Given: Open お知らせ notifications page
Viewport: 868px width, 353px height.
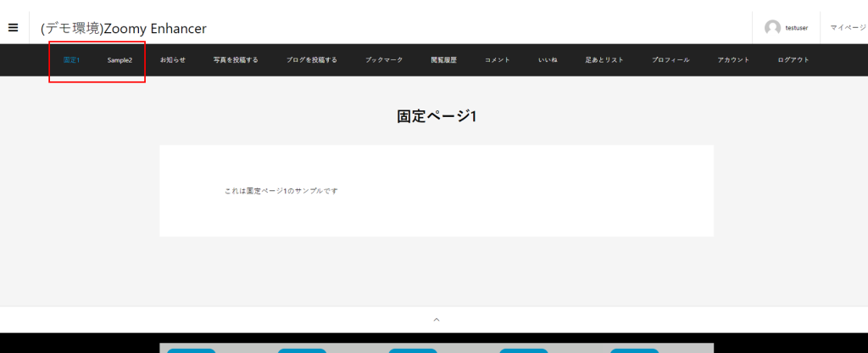Looking at the screenshot, I should [x=173, y=60].
